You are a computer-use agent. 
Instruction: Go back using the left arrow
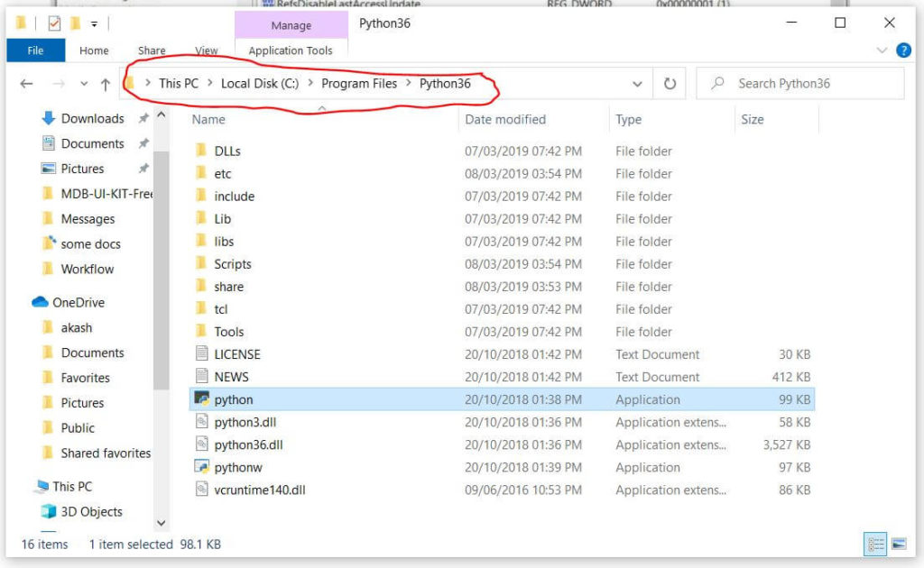pyautogui.click(x=26, y=84)
